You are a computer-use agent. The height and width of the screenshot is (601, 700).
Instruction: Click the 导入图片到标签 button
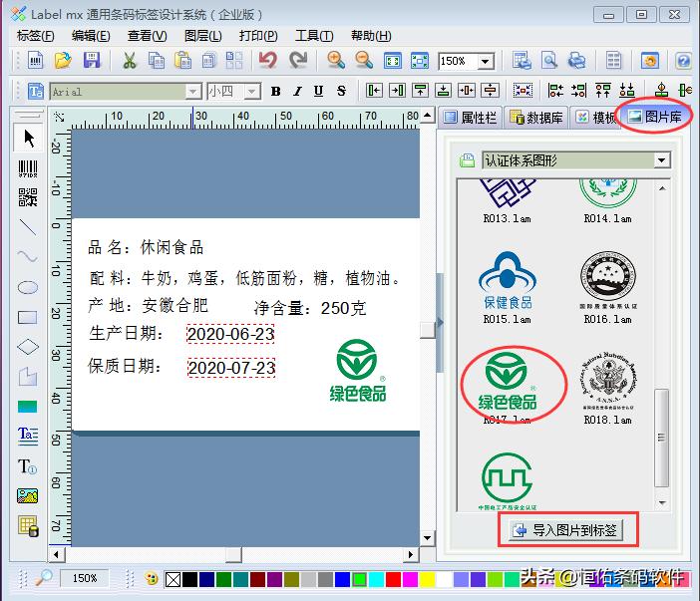point(566,530)
